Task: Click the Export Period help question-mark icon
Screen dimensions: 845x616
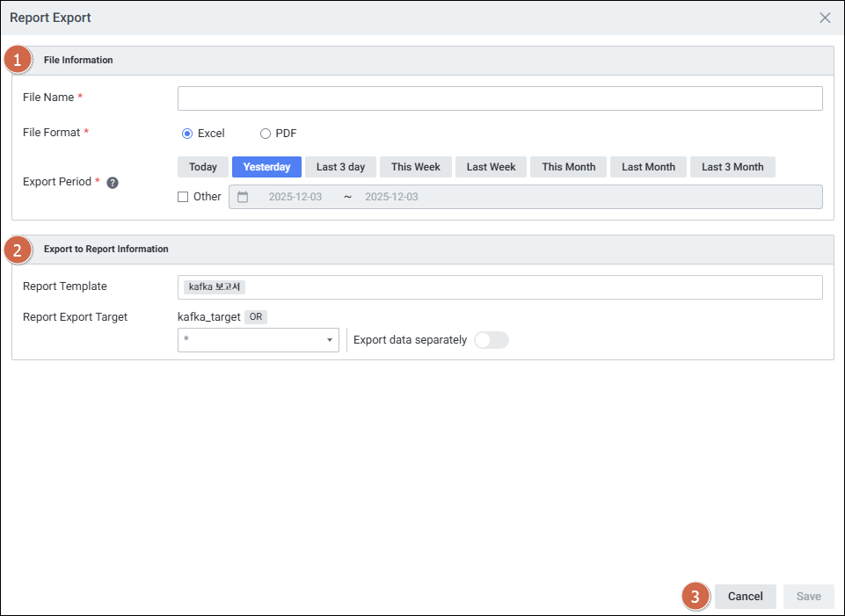Action: tap(113, 183)
